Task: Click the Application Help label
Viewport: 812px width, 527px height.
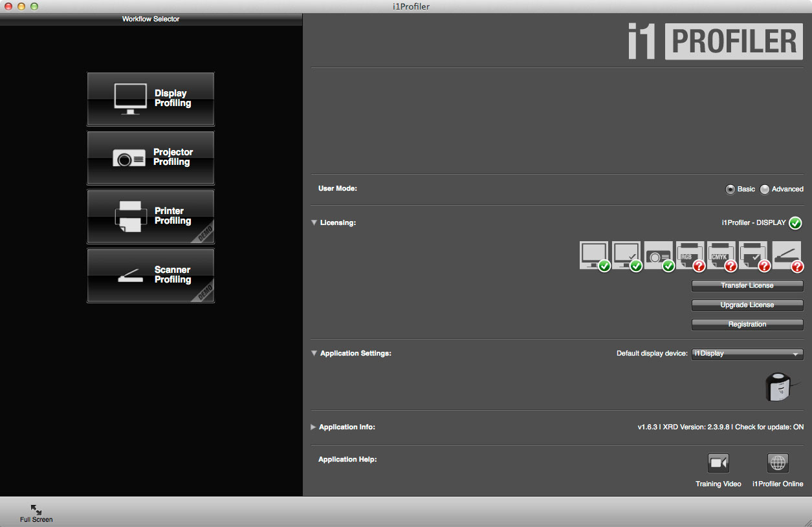Action: tap(347, 460)
